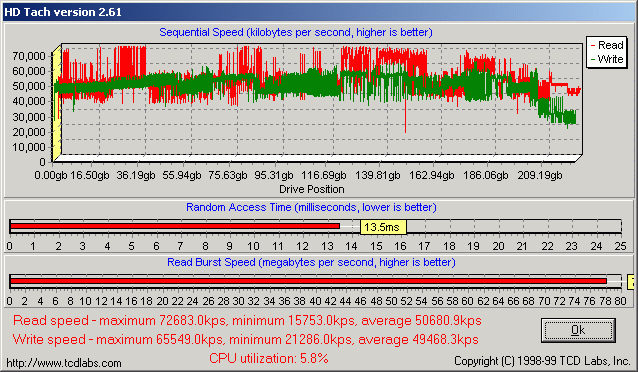638x372 pixels.
Task: Click the 40,000 y-axis label
Action: 29,101
